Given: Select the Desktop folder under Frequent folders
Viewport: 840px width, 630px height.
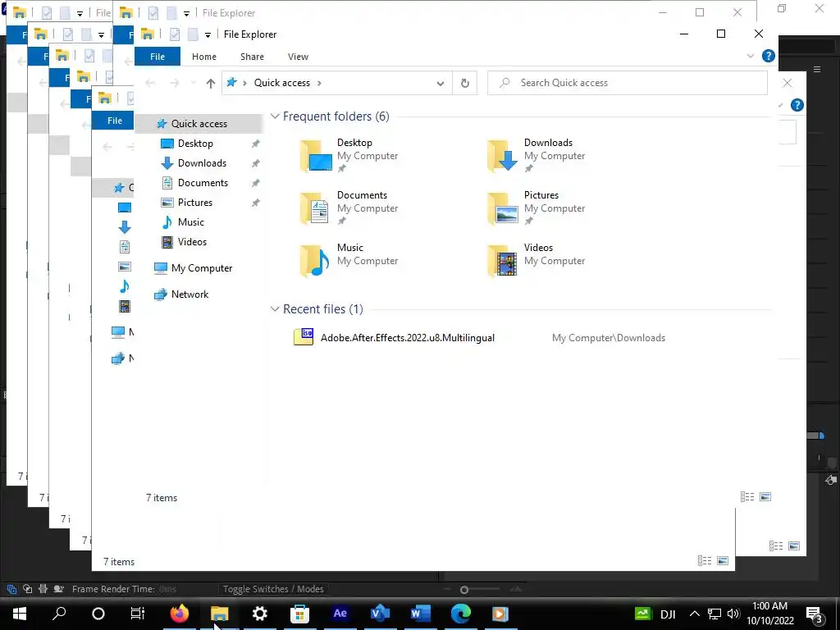Looking at the screenshot, I should 351,155.
